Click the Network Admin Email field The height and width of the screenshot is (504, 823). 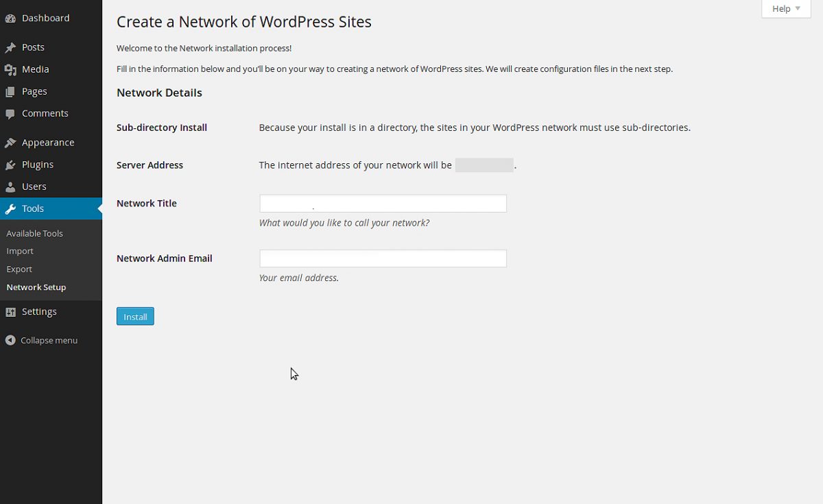(x=382, y=258)
